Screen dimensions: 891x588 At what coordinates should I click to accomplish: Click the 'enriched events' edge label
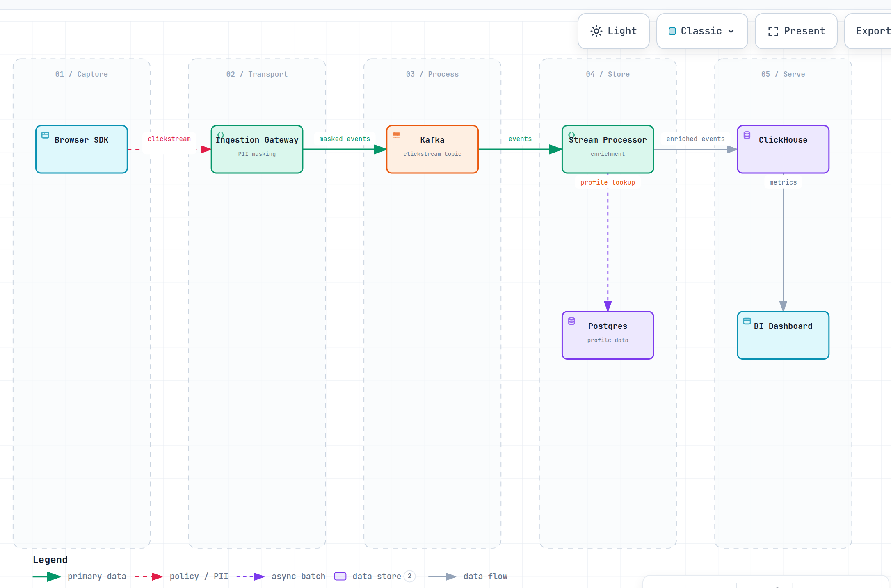tap(695, 139)
